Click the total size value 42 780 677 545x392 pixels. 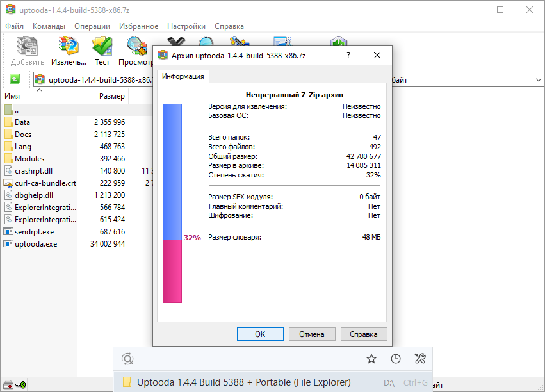(x=364, y=156)
